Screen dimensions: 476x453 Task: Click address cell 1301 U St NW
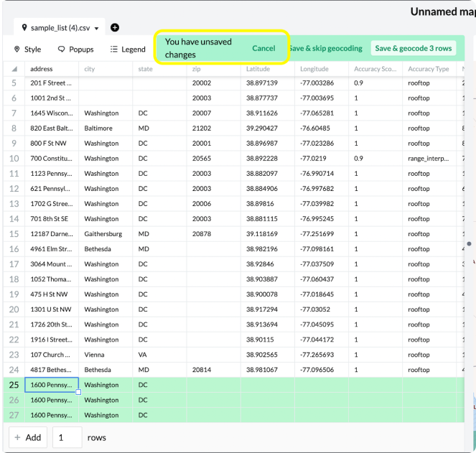(x=52, y=309)
